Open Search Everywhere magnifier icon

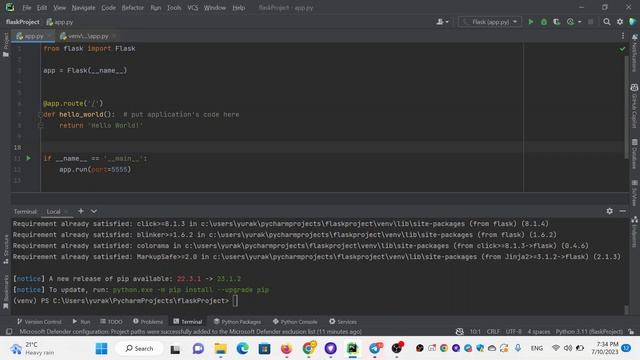point(607,22)
